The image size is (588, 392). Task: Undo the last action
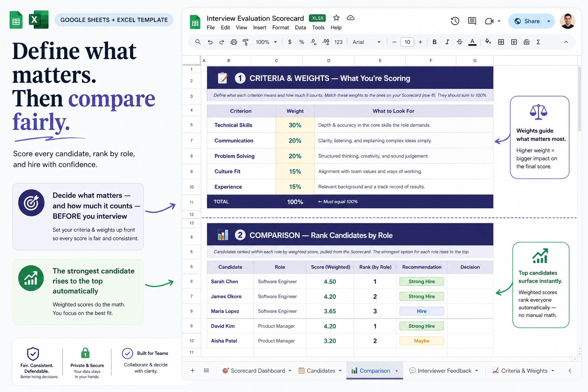pos(210,42)
